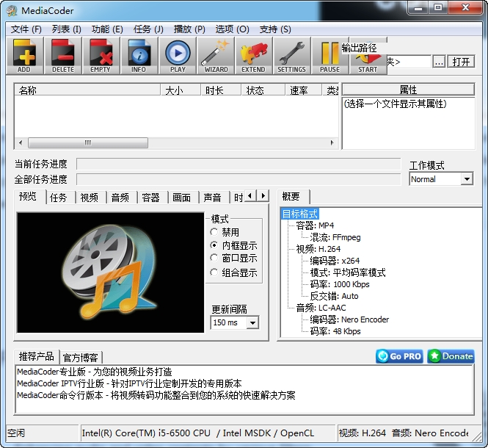Click the ... browse output path button
This screenshot has width=488, height=448.
[x=439, y=62]
